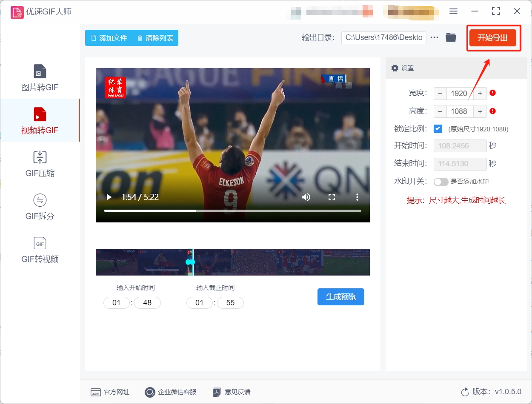Open the GIF拆分 tab
Screen dimensions: 532x404
pyautogui.click(x=40, y=207)
